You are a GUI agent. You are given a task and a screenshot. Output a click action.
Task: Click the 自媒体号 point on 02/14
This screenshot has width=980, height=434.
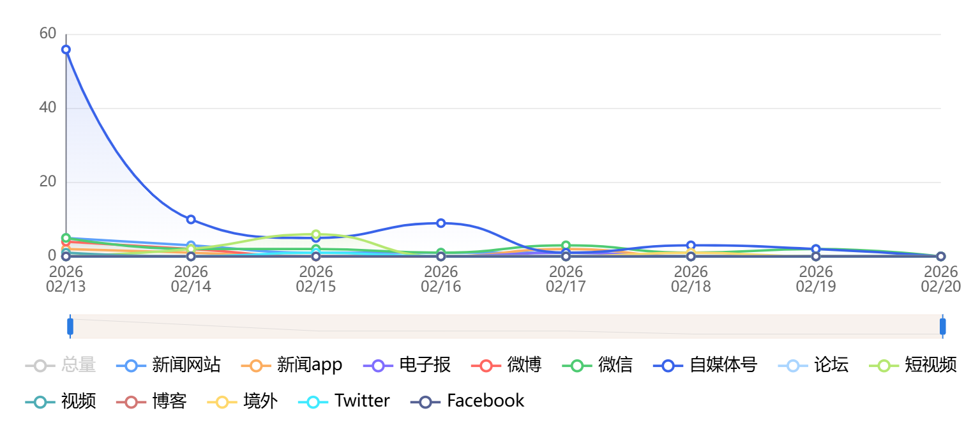pyautogui.click(x=191, y=220)
